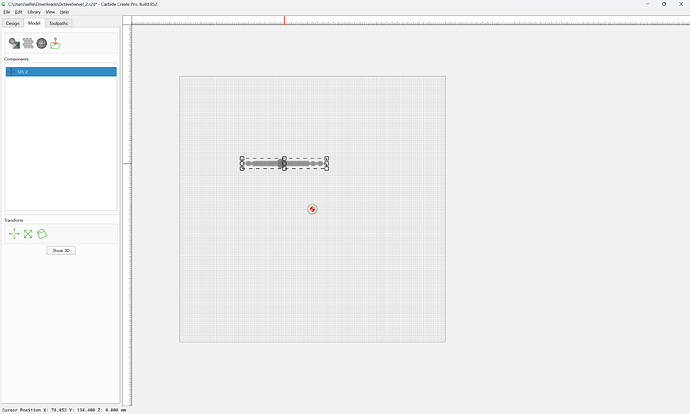This screenshot has width=690, height=414.
Task: Open the Toolpaths tab
Action: tap(59, 23)
